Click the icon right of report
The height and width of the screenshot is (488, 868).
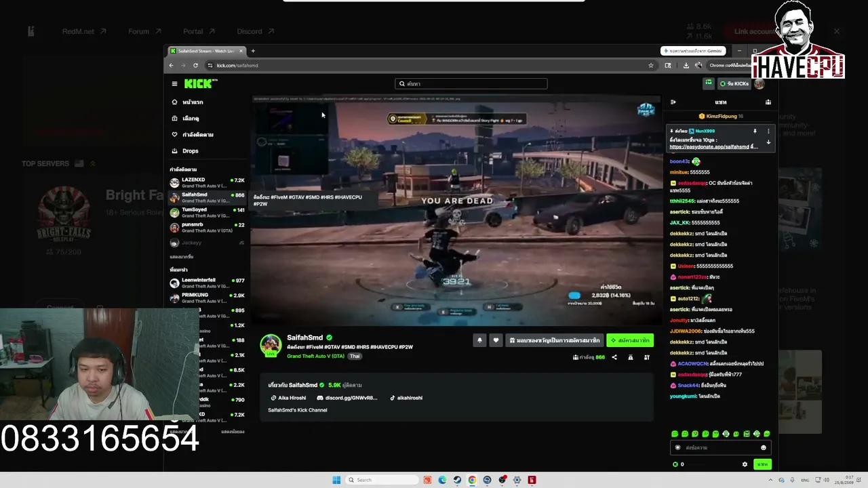pos(647,357)
